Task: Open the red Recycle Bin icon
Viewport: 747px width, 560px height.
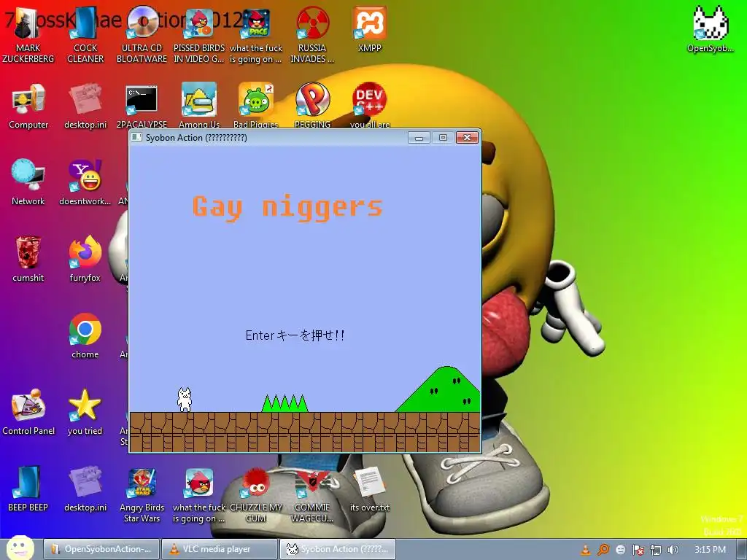Action: [28, 259]
